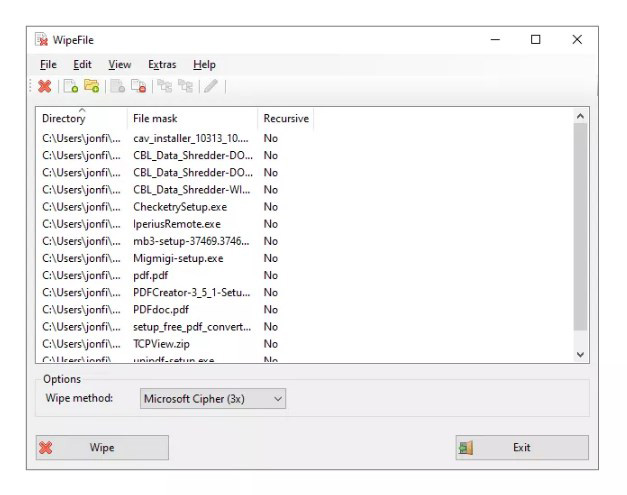627x495 pixels.
Task: Open the View menu
Action: point(120,64)
